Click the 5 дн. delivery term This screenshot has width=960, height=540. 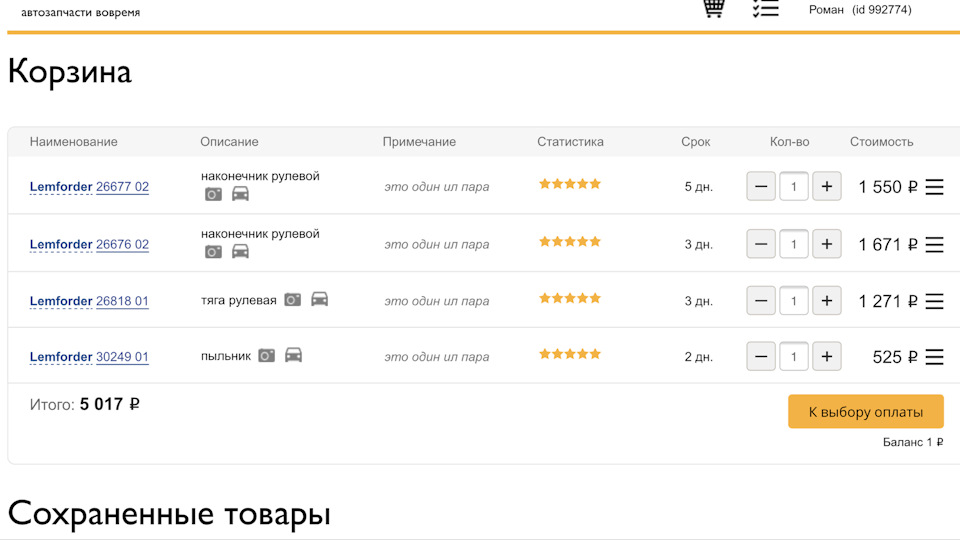point(699,187)
